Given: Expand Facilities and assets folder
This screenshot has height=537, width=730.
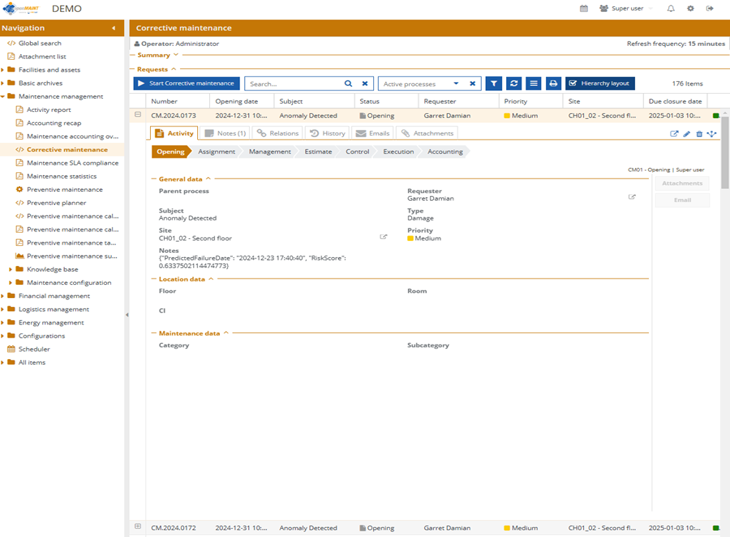Looking at the screenshot, I should click(x=2, y=70).
